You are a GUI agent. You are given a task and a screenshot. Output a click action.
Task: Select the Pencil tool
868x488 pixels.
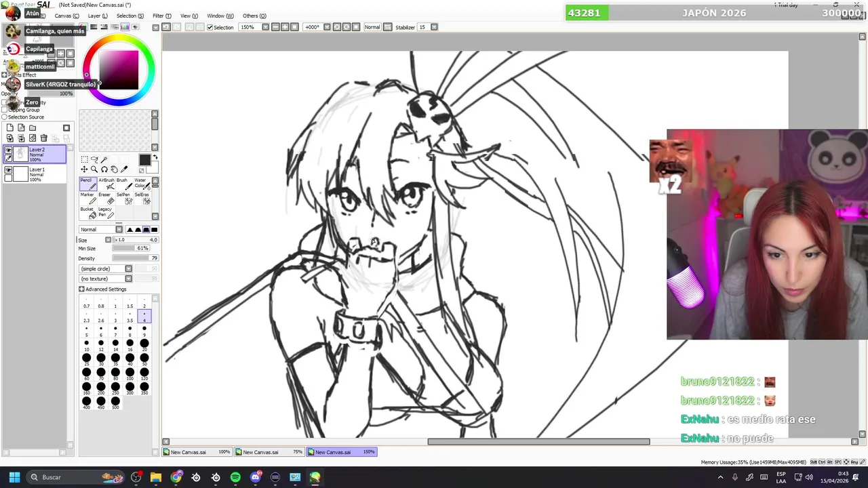click(x=88, y=184)
